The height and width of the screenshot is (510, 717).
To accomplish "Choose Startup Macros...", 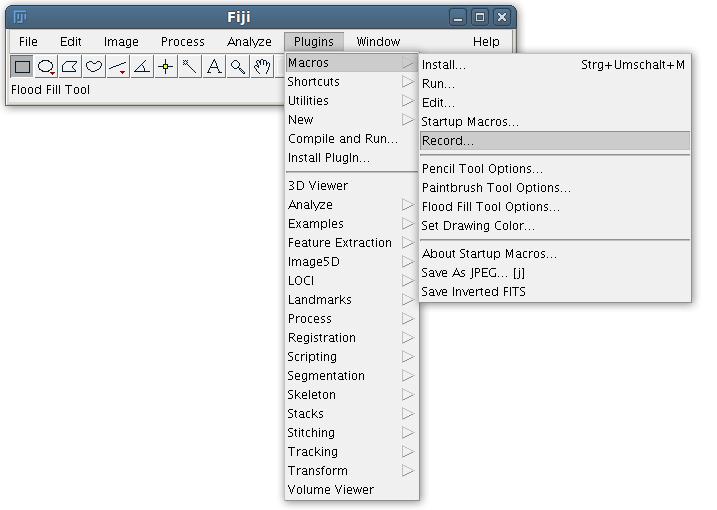I will point(555,122).
